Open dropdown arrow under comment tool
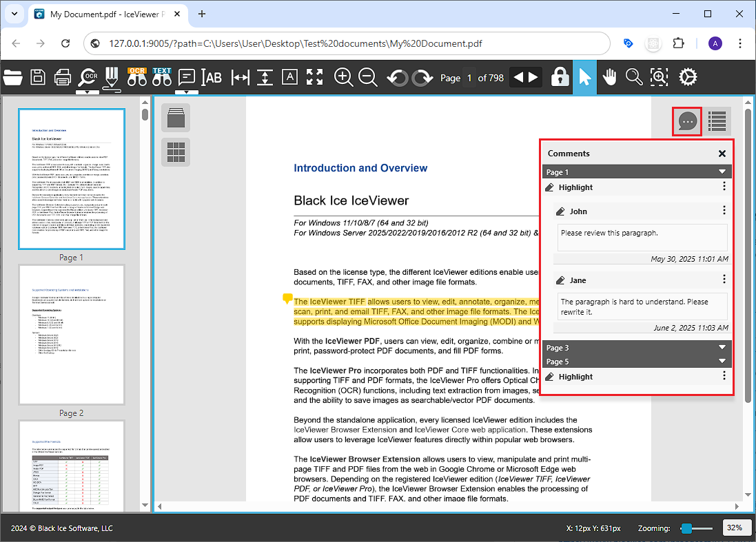Image resolution: width=756 pixels, height=542 pixels. pos(187,92)
